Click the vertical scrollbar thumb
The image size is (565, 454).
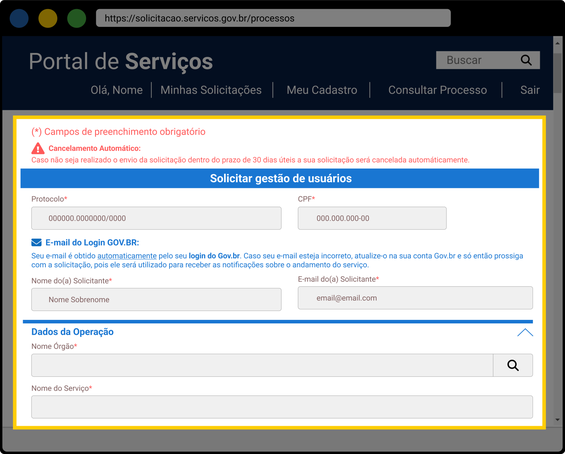(557, 72)
